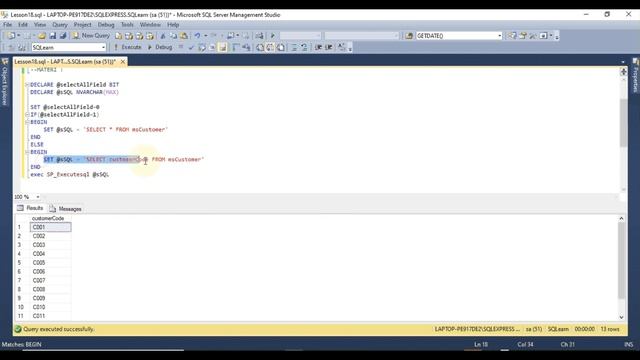Viewport: 640px width, 360px height.
Task: Undo the last edit
Action: point(197,36)
